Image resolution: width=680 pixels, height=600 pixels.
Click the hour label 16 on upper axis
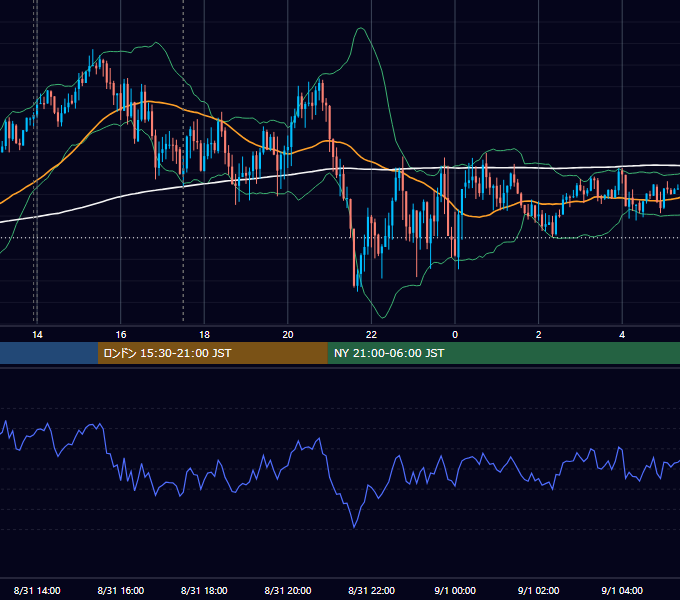coord(121,335)
